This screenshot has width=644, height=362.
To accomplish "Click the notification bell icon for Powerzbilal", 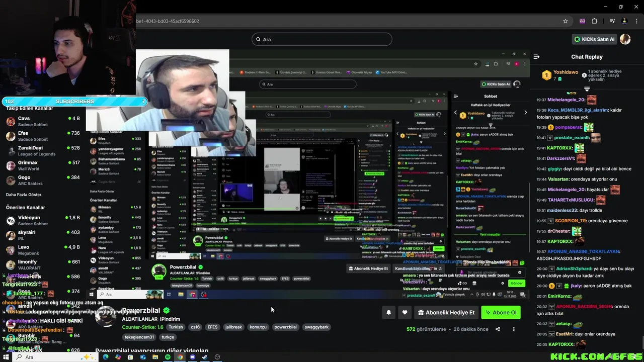I will (388, 312).
